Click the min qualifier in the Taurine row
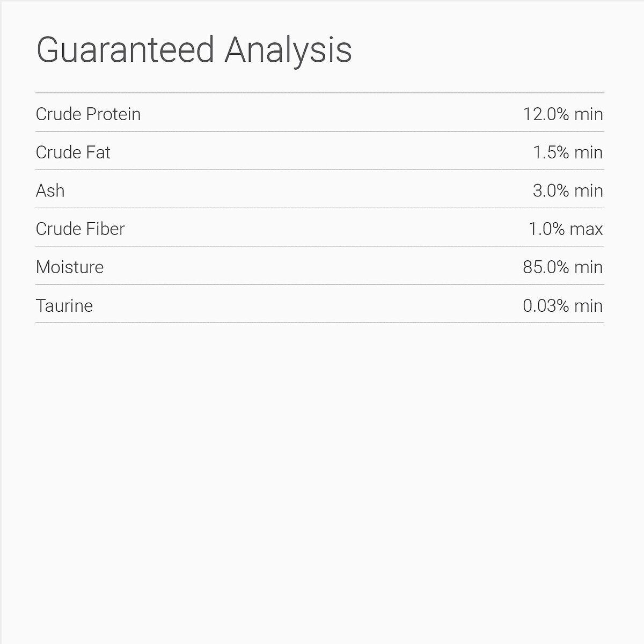Image resolution: width=644 pixels, height=644 pixels. [589, 306]
